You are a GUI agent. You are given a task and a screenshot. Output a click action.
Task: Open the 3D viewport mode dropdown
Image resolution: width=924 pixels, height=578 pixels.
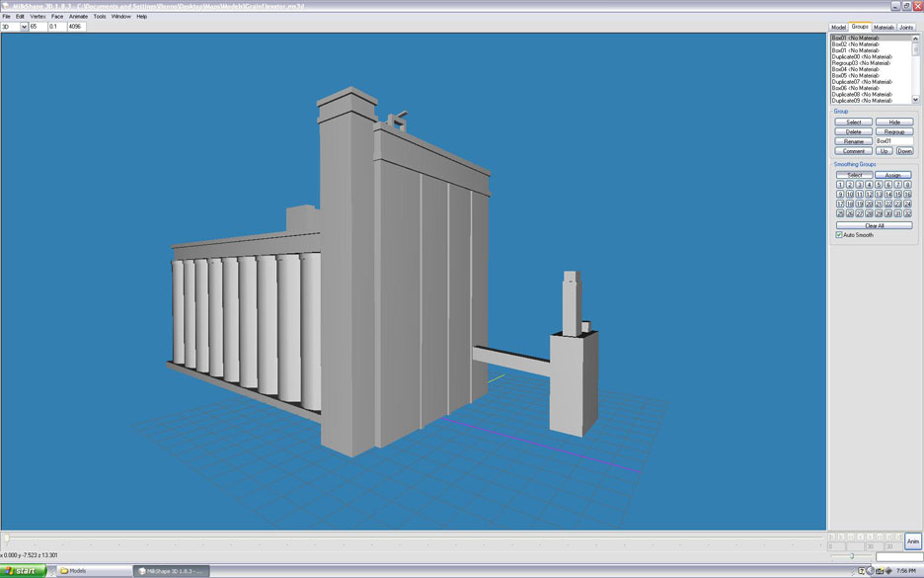pos(14,27)
